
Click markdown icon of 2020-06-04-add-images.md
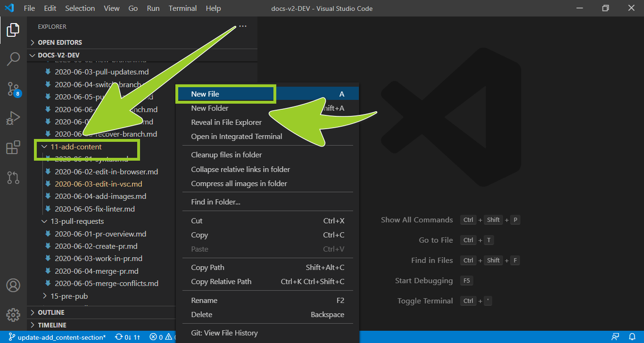click(48, 196)
